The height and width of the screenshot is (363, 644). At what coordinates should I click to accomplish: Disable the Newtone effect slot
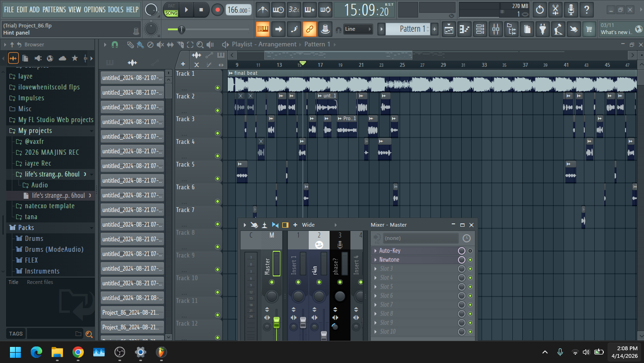[x=470, y=260]
